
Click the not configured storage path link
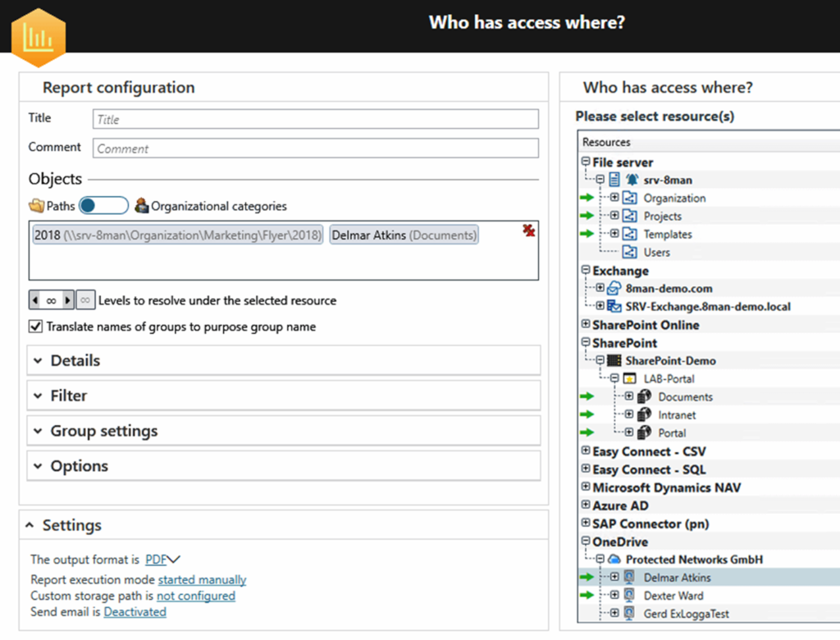point(195,596)
